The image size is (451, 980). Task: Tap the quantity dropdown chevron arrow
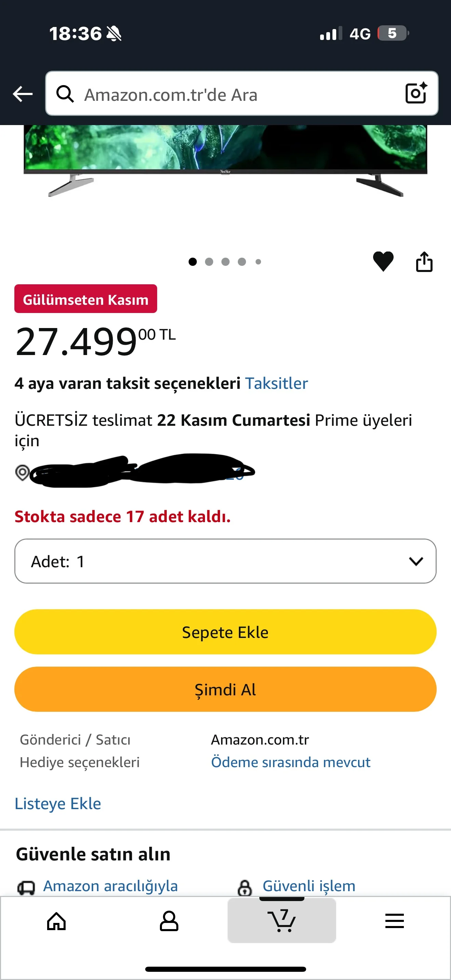[x=416, y=561]
